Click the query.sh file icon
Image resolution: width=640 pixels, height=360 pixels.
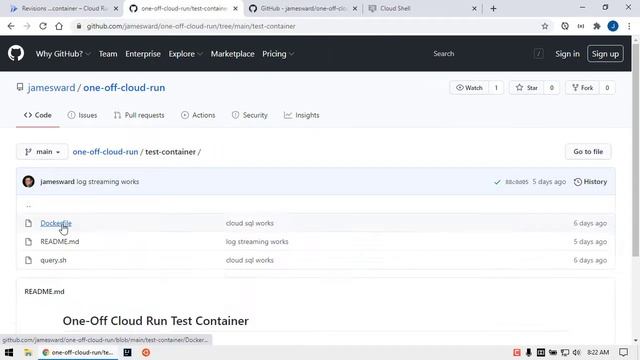[x=28, y=260]
